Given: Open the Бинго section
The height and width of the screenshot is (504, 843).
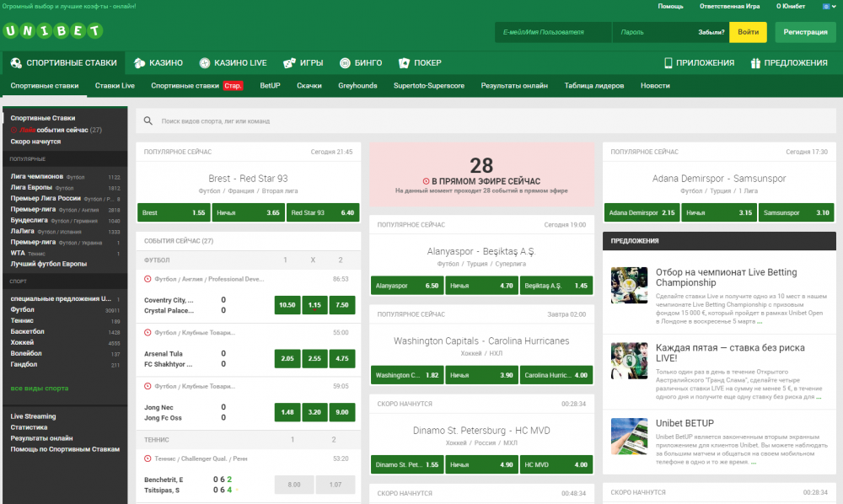Looking at the screenshot, I should click(x=361, y=63).
